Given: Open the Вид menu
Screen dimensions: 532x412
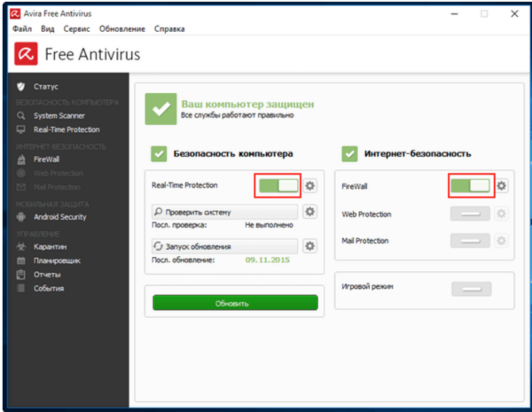Looking at the screenshot, I should 48,29.
